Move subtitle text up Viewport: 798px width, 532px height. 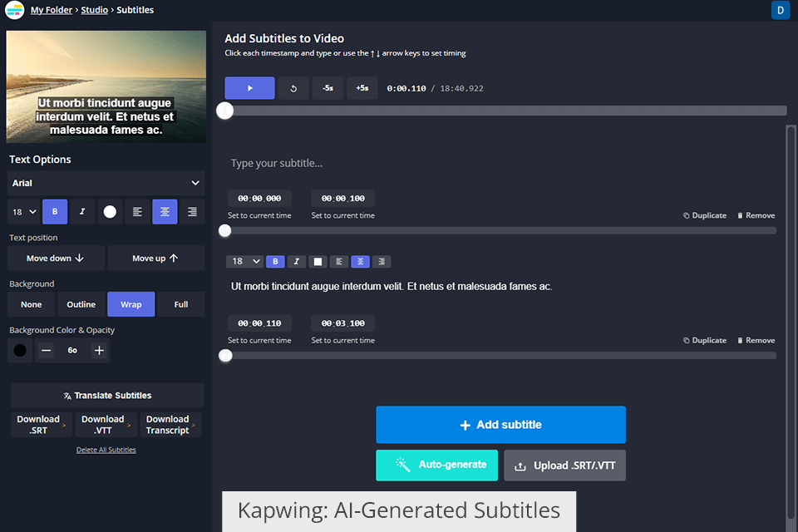[x=155, y=259]
